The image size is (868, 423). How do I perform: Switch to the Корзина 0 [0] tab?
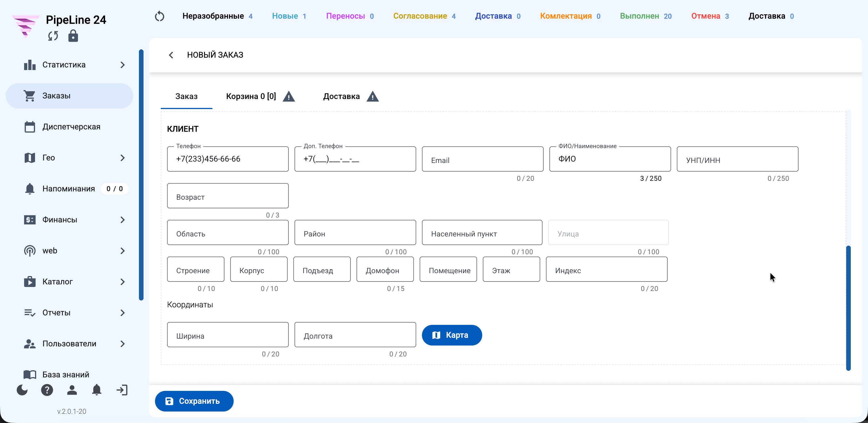(260, 96)
